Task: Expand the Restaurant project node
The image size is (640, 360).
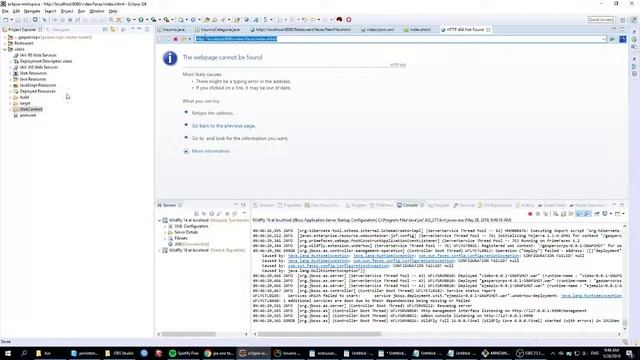Action: pos(5,43)
